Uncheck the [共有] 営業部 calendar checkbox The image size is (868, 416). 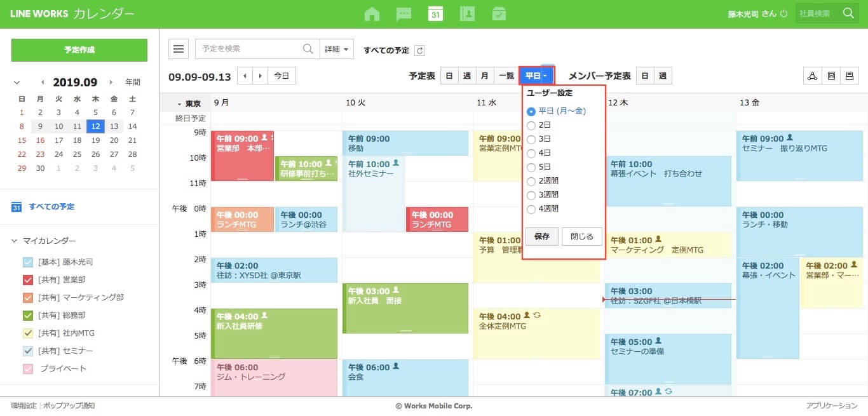tap(28, 280)
